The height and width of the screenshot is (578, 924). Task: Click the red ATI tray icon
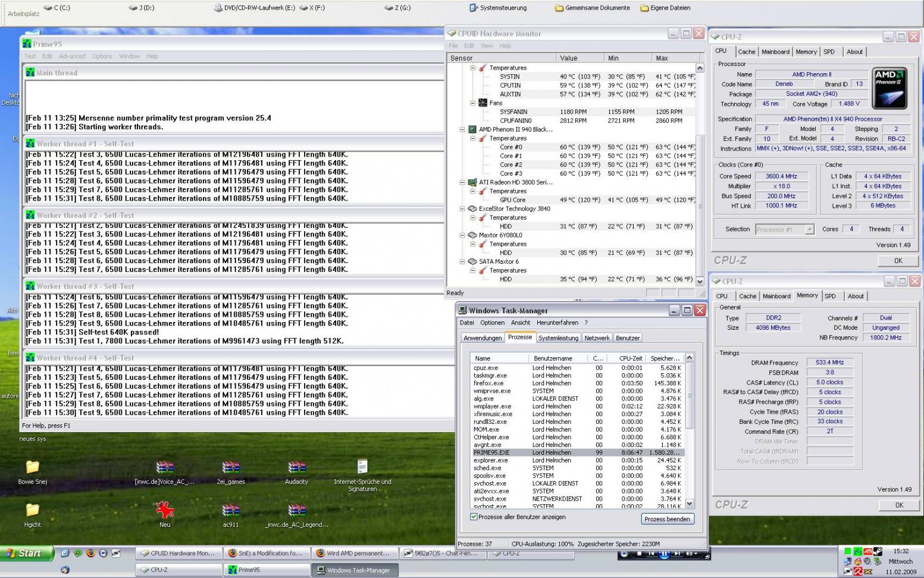click(x=867, y=552)
